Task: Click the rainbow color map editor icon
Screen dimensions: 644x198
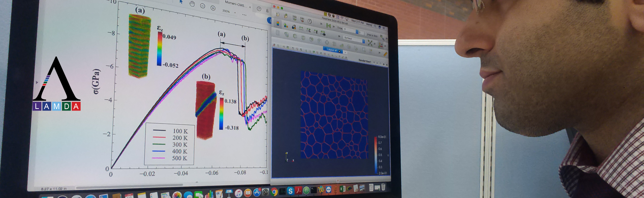Action: click(277, 24)
